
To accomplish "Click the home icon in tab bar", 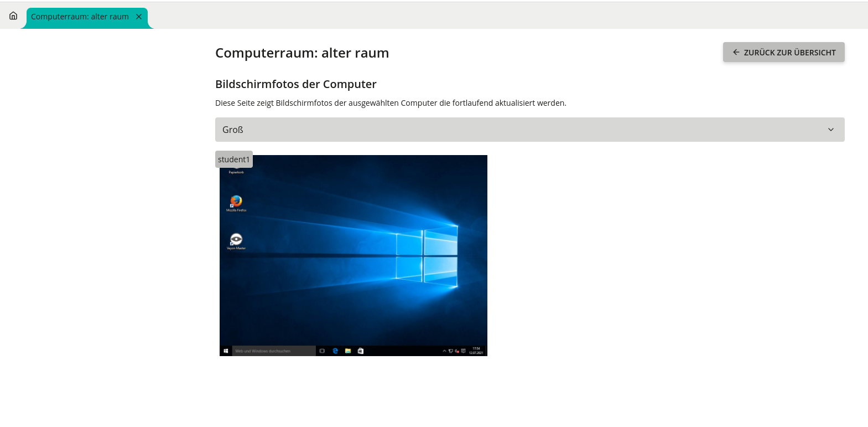I will point(13,16).
